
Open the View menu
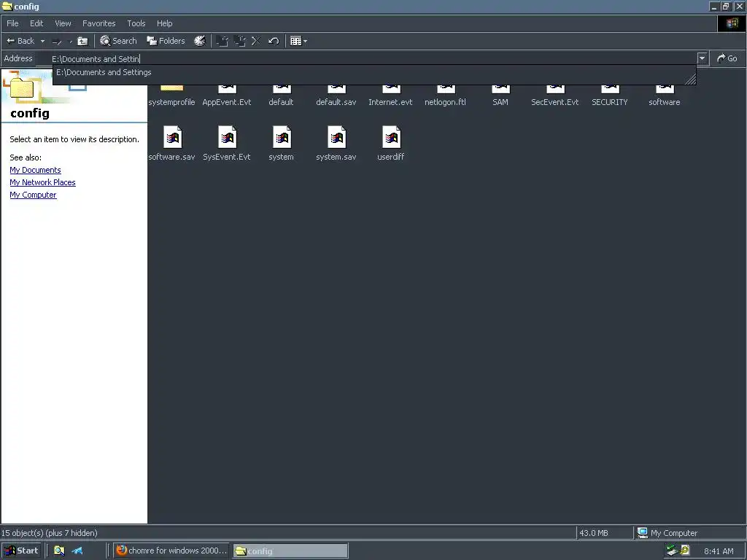point(63,23)
